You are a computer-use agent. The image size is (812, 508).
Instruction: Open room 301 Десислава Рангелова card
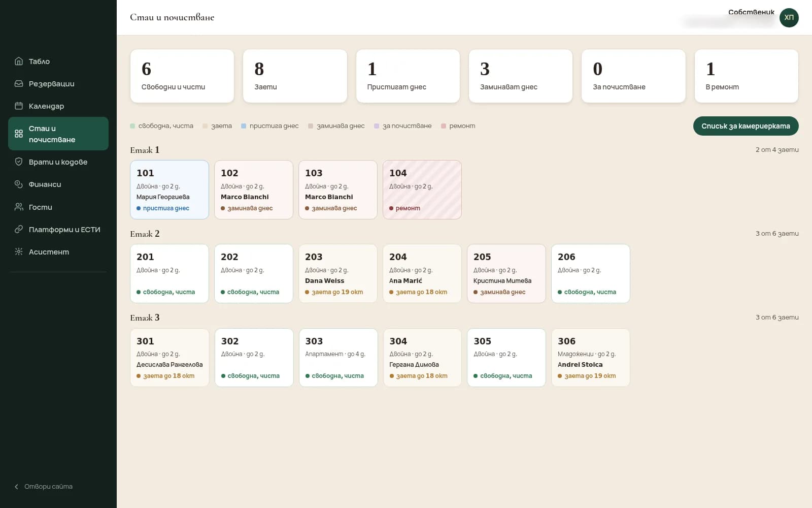[x=170, y=358]
